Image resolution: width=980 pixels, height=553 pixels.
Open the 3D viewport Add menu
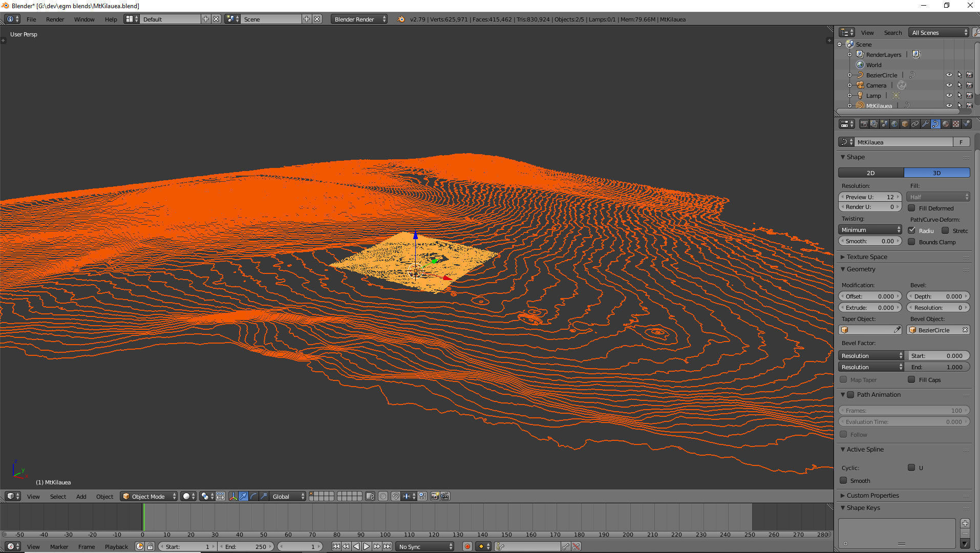[81, 496]
